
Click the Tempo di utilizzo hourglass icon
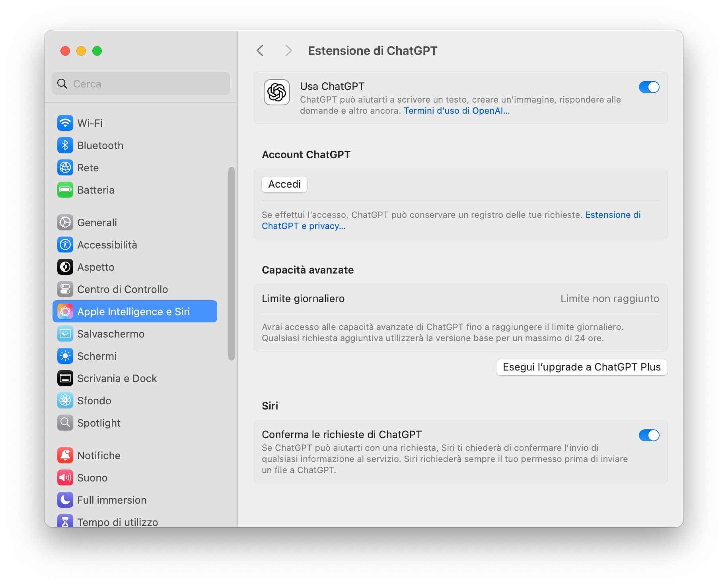point(65,521)
